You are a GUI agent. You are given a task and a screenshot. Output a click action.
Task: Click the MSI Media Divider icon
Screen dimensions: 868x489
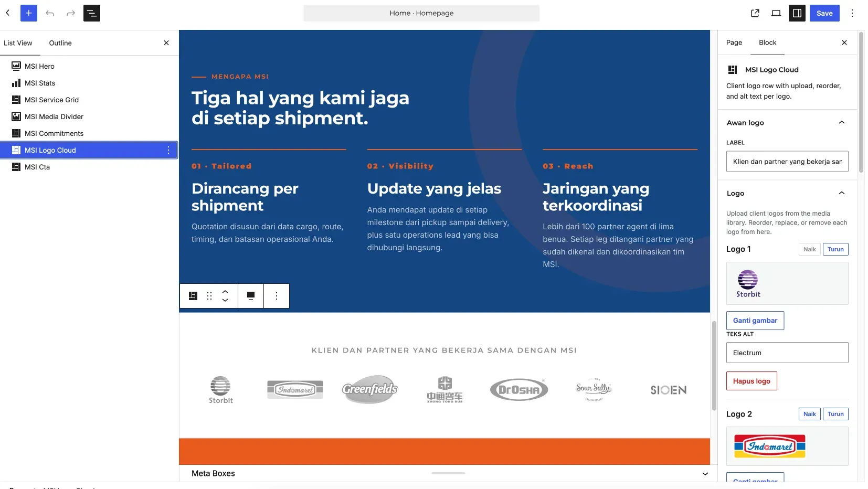16,116
